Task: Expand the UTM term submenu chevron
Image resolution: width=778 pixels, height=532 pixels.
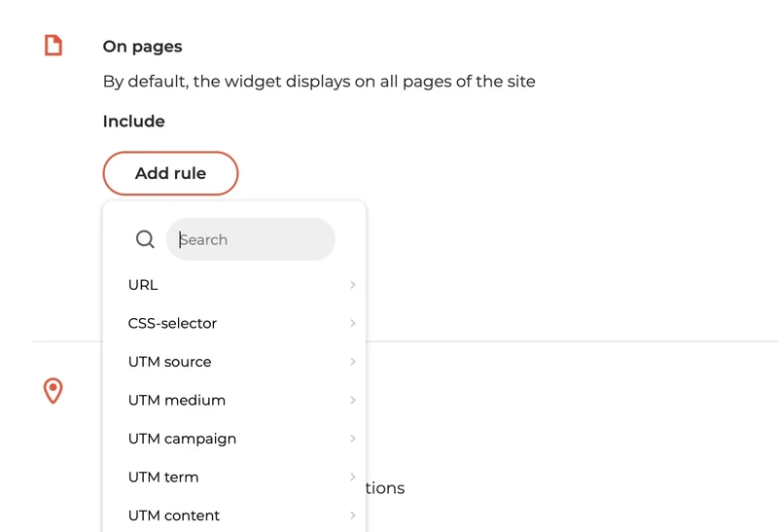Action: click(x=353, y=477)
